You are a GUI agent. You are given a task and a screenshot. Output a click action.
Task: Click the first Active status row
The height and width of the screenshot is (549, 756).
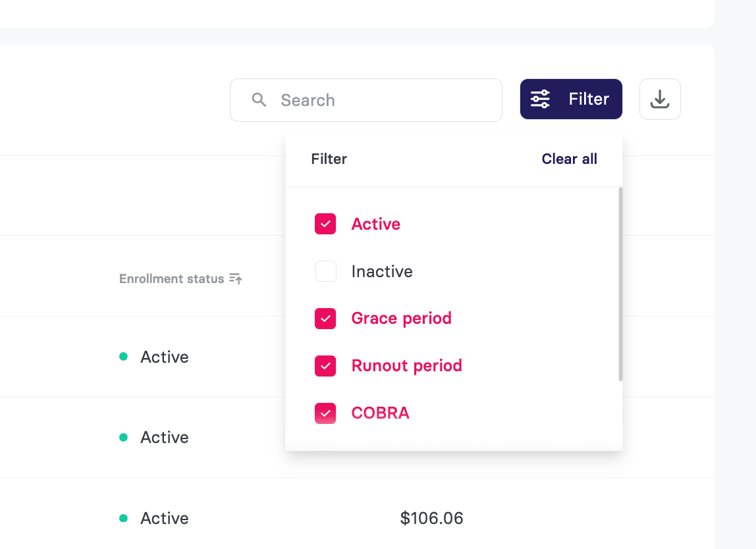[x=165, y=357]
